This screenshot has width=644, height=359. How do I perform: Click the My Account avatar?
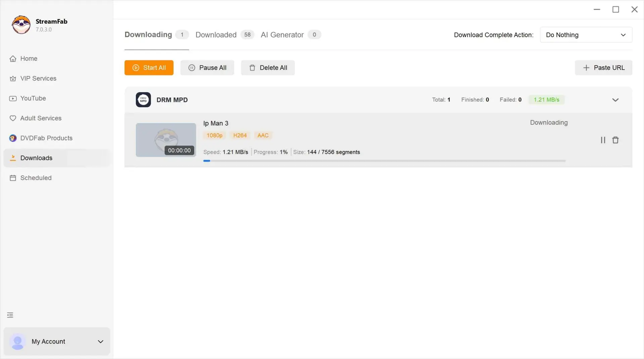pyautogui.click(x=17, y=342)
